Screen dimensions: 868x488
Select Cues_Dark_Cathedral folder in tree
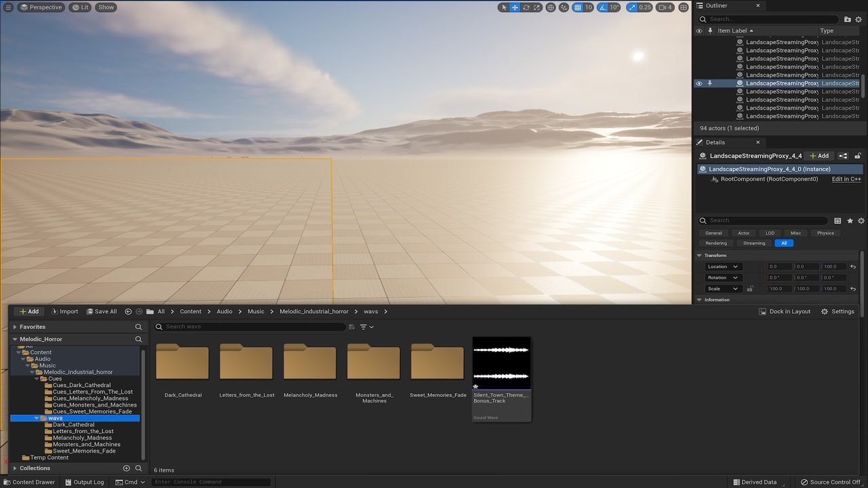(x=81, y=385)
